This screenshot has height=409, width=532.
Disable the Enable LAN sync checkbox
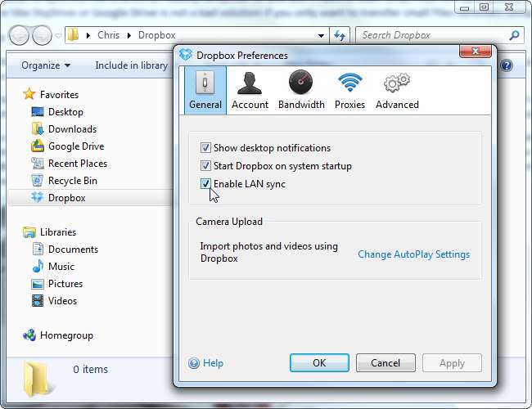click(x=205, y=184)
